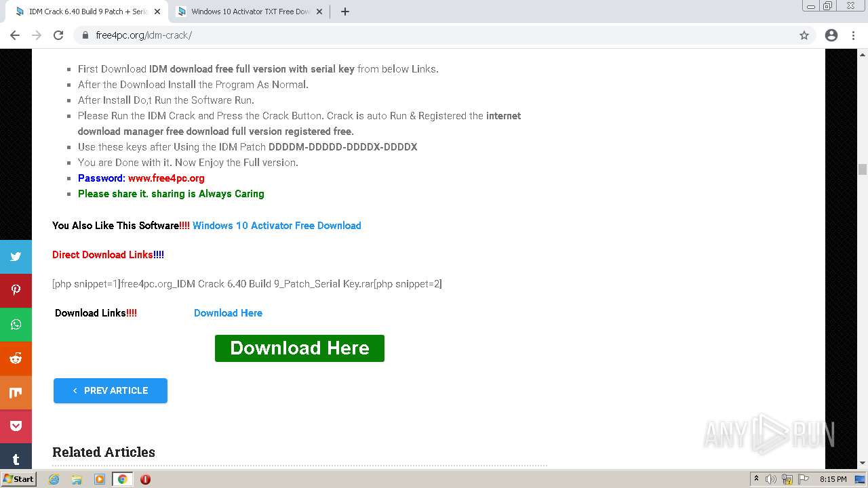Screen dimensions: 868x488
Task: Click Direct Download Links heading
Action: [x=108, y=255]
